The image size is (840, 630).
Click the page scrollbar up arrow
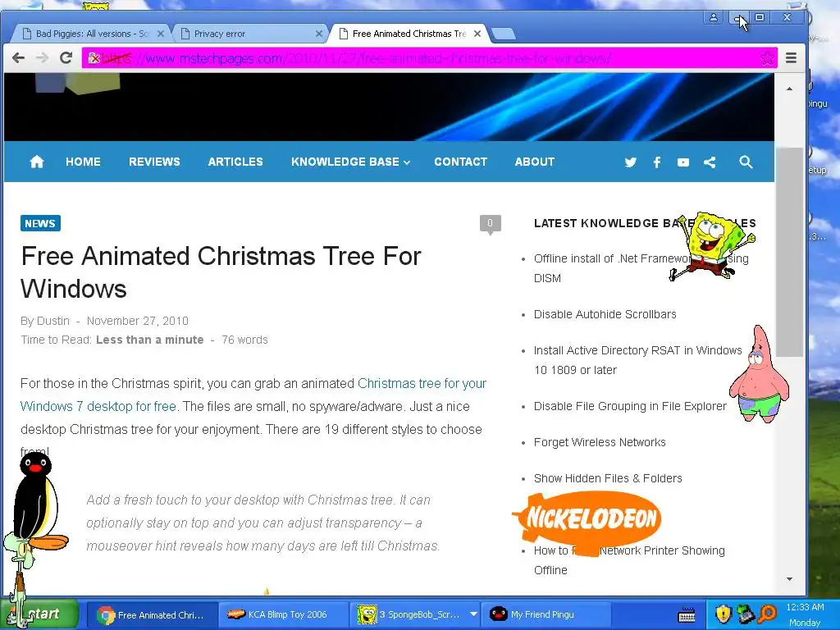coord(789,89)
